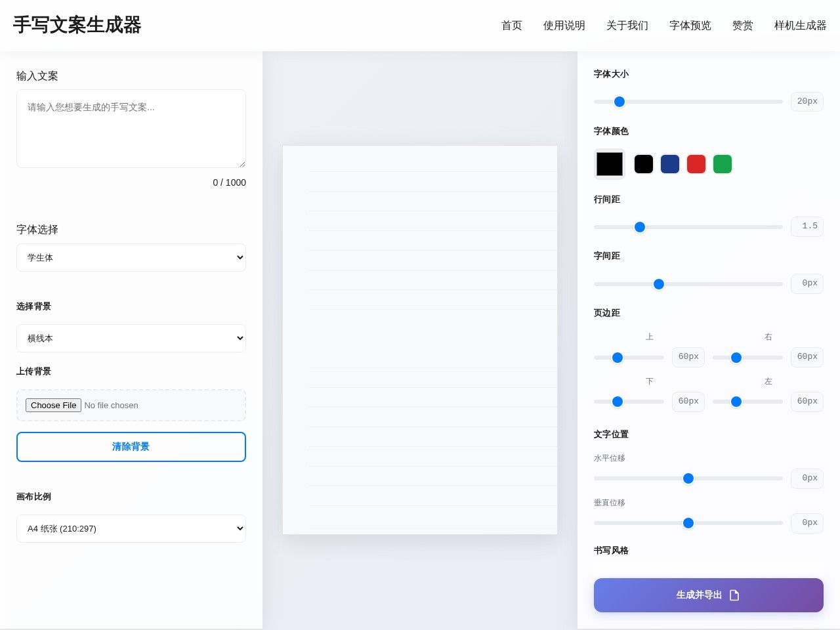This screenshot has height=630, width=840.
Task: Click the 1.5 line spacing value box
Action: pyautogui.click(x=807, y=226)
